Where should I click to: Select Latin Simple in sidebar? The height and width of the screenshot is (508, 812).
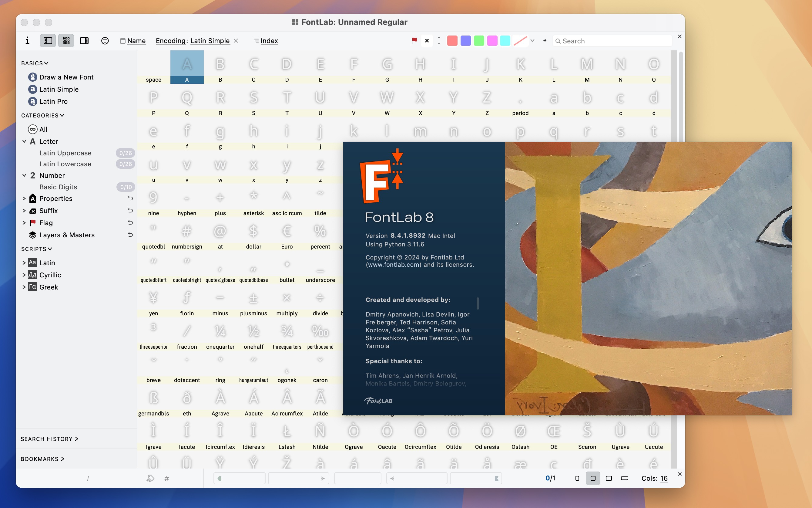pos(59,89)
